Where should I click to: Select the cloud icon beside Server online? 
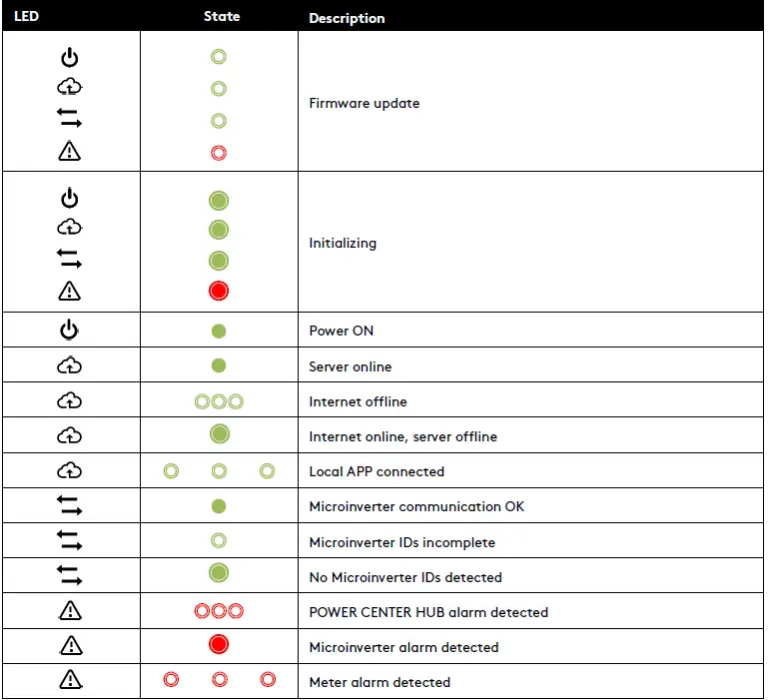click(x=69, y=365)
